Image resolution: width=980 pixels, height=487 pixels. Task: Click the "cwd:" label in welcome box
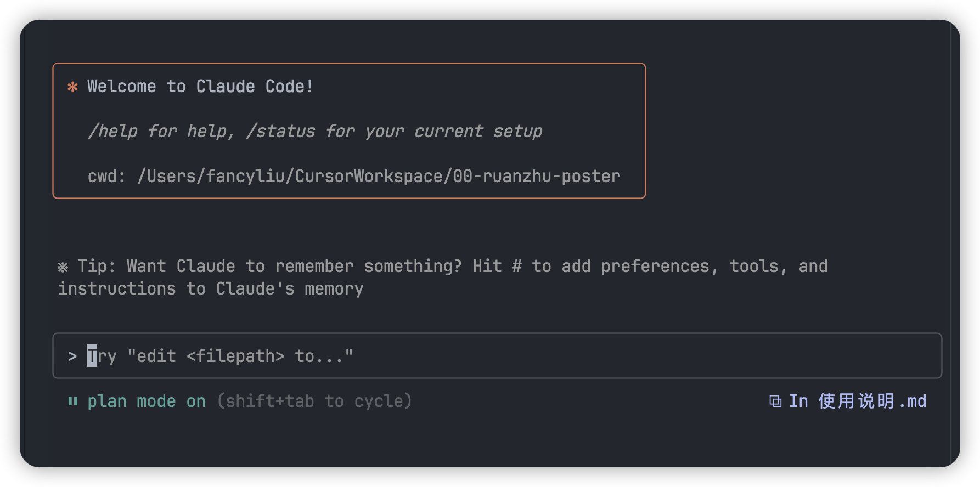coord(106,177)
